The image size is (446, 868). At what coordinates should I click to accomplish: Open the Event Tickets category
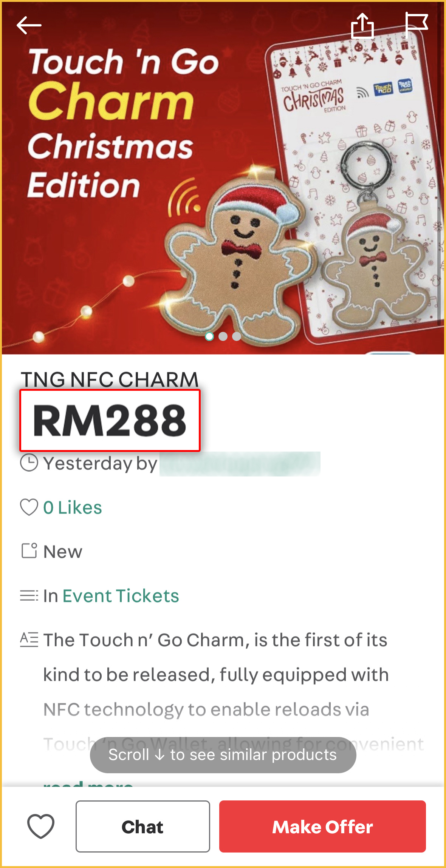[121, 596]
